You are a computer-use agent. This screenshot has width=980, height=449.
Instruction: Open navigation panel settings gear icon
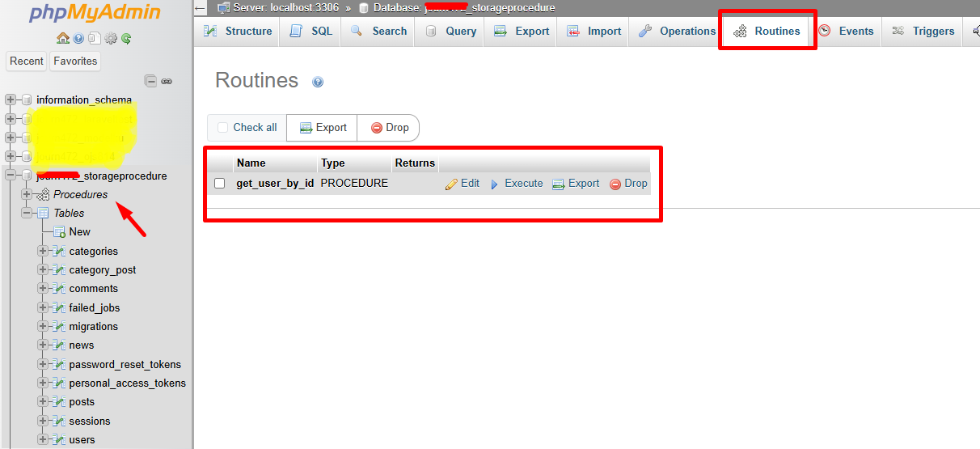[111, 38]
